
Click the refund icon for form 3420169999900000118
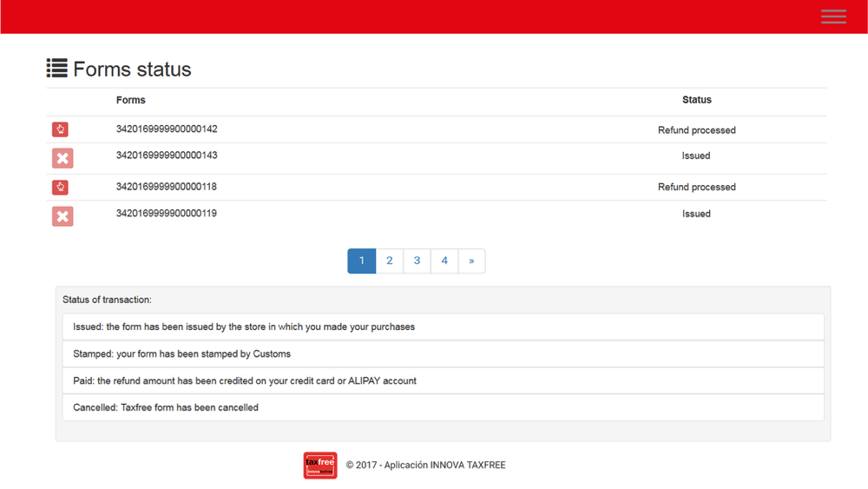coord(61,188)
